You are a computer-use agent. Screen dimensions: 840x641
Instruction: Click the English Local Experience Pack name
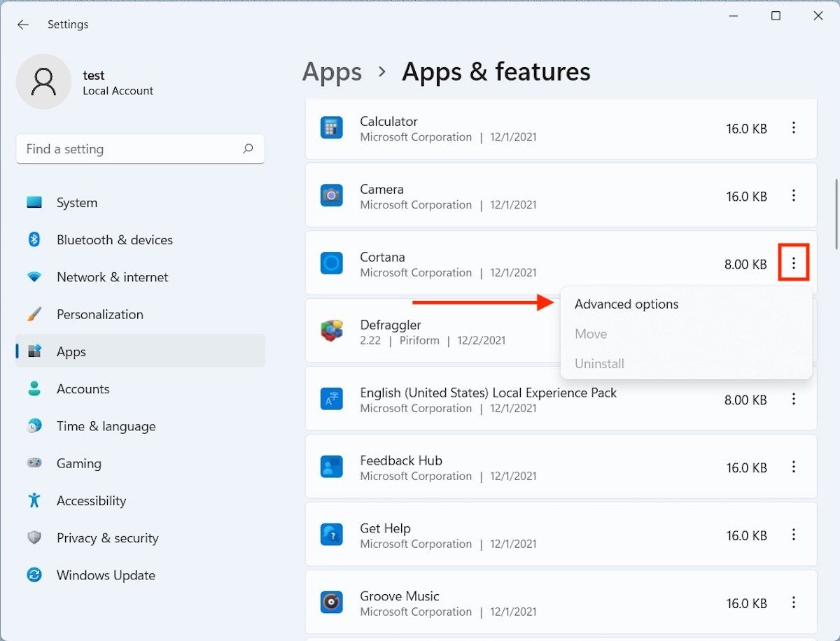click(x=489, y=393)
